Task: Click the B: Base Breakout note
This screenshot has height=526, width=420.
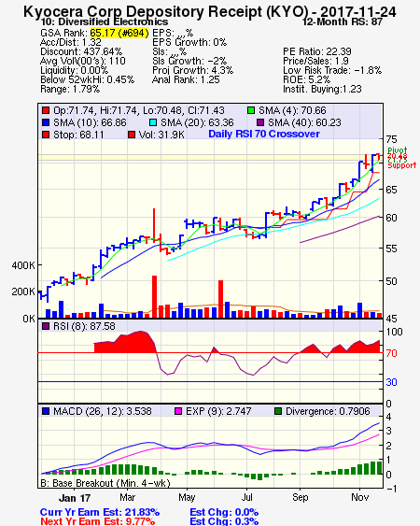Action: pyautogui.click(x=105, y=483)
